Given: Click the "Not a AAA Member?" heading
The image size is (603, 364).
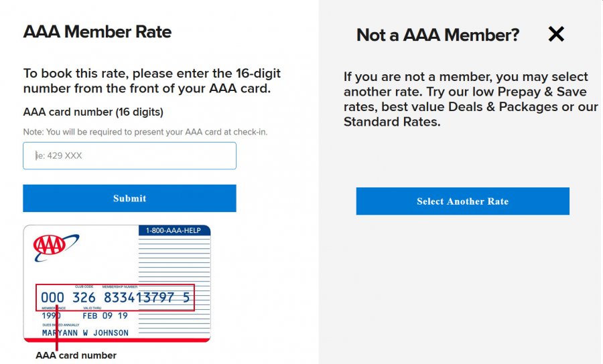Looking at the screenshot, I should (x=438, y=35).
